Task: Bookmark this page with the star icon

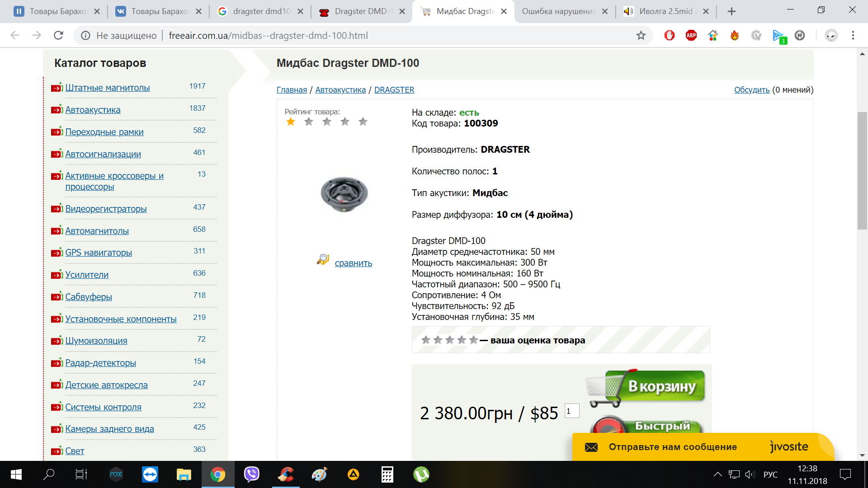Action: coord(641,35)
